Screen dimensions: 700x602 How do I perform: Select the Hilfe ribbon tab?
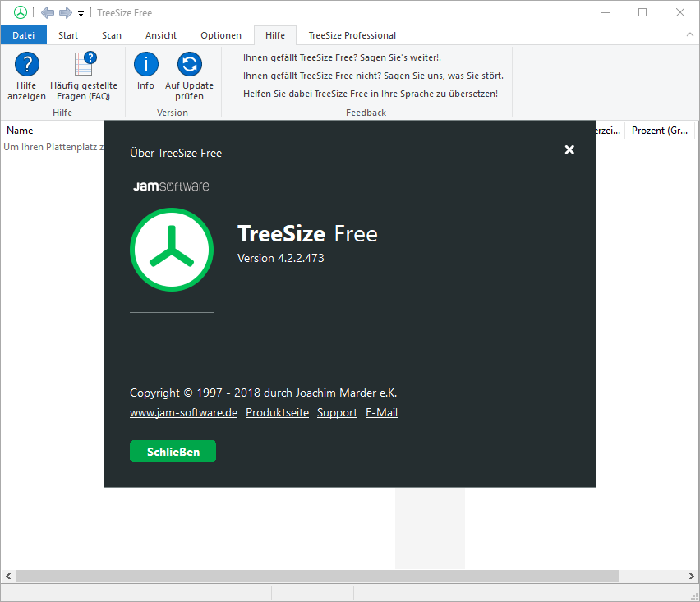[x=275, y=35]
